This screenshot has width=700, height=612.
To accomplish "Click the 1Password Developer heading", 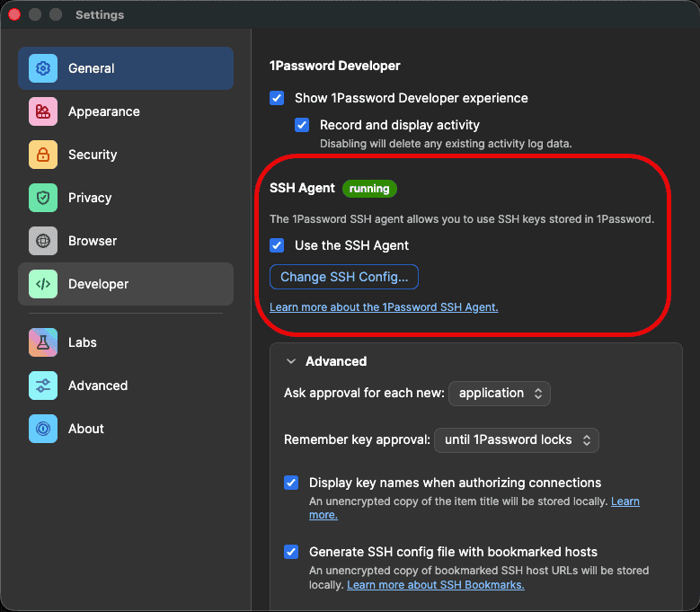I will (335, 66).
